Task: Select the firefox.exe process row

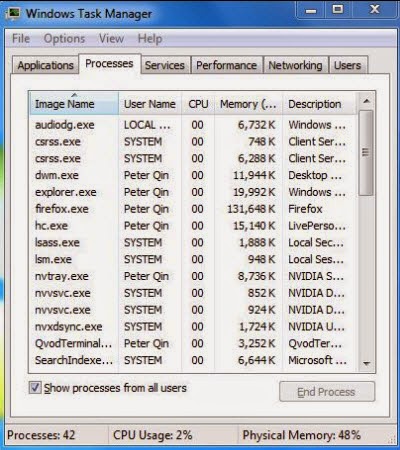Action: (x=194, y=209)
